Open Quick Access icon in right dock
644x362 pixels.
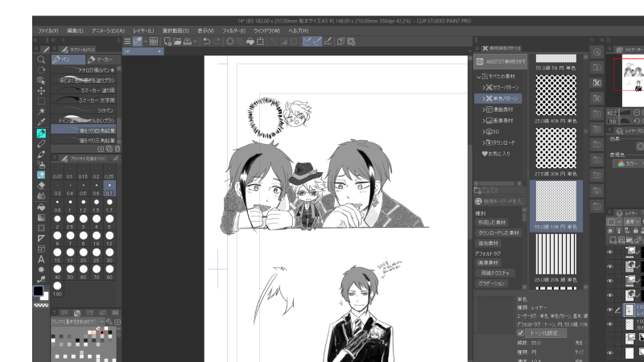point(597,52)
